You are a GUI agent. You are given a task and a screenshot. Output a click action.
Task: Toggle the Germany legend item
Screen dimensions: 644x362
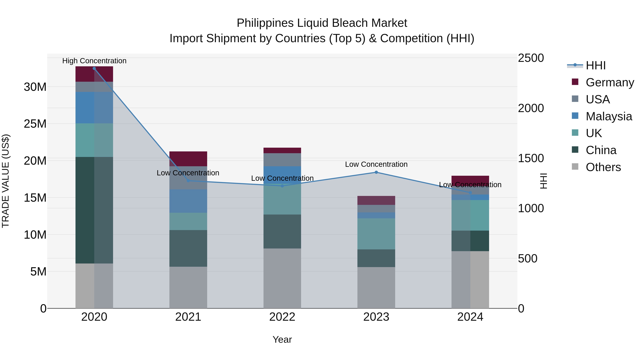(603, 82)
